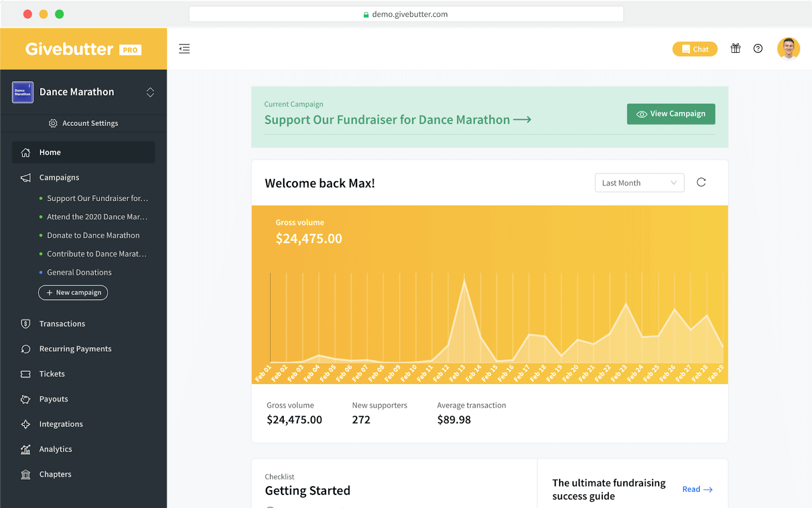This screenshot has height=508, width=812.
Task: Click the Integrations puzzle icon
Action: [25, 424]
